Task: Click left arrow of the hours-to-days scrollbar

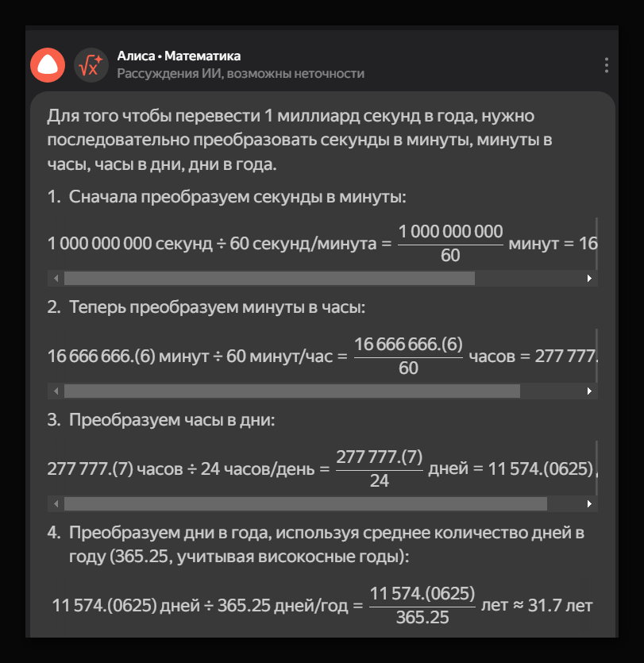Action: 56,504
